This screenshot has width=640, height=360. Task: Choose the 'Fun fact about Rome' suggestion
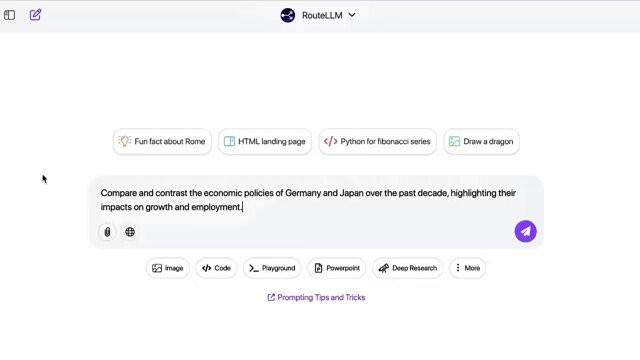tap(162, 142)
